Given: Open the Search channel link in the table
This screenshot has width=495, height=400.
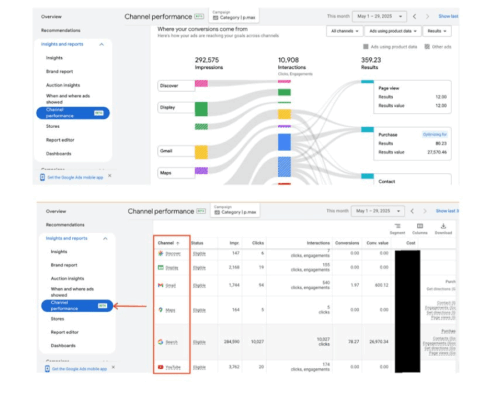Looking at the screenshot, I should coord(171,342).
